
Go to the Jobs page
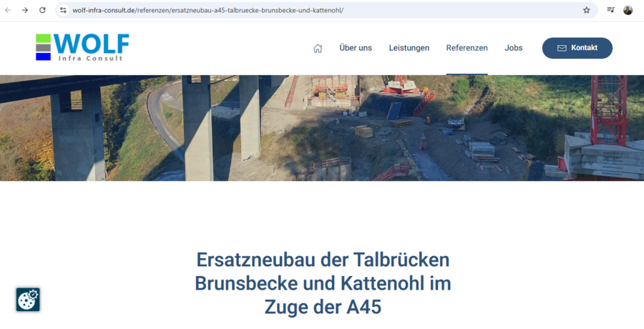514,48
